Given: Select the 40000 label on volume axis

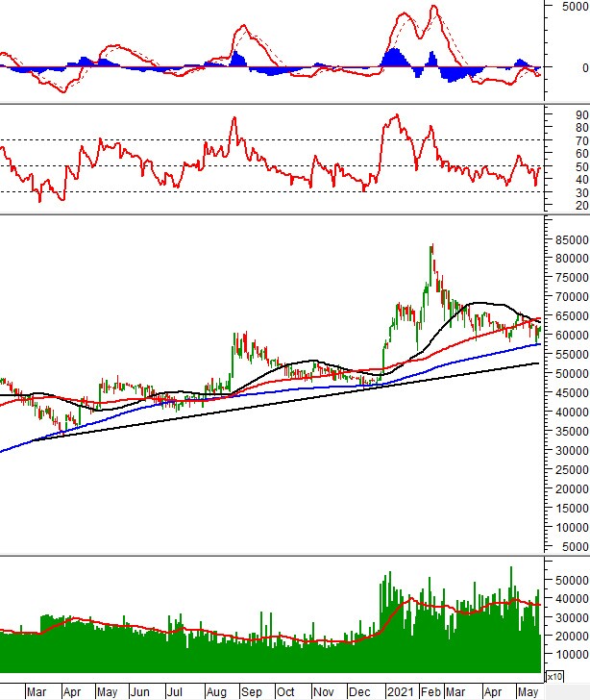Looking at the screenshot, I should pyautogui.click(x=572, y=598).
